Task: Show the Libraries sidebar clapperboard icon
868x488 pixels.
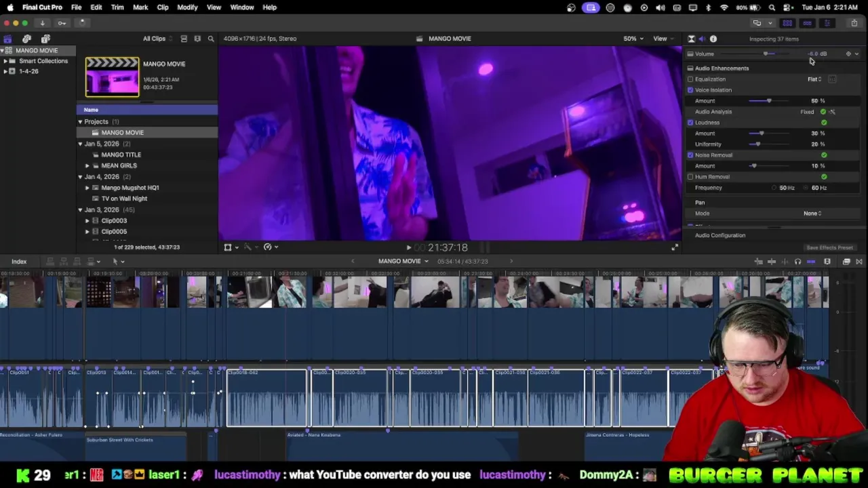Action: click(x=7, y=39)
